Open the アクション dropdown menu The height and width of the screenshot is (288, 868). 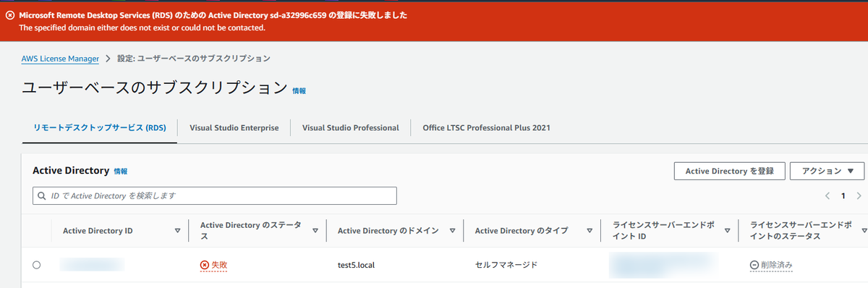coord(827,171)
